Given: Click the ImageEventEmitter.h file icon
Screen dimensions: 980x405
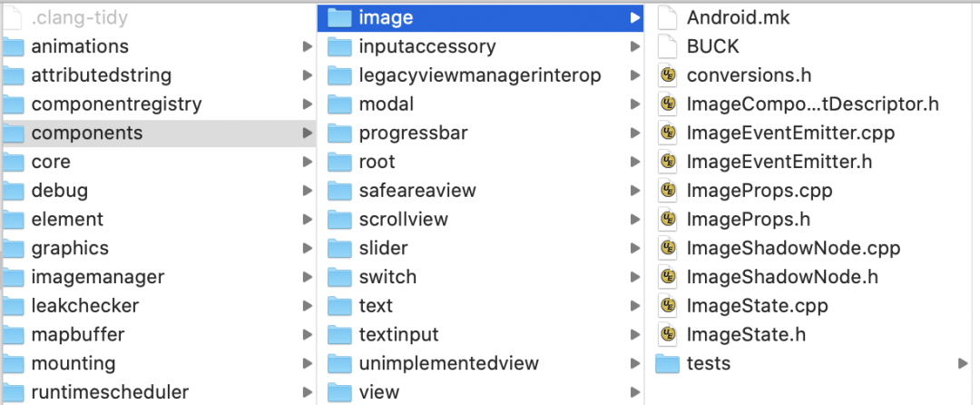Looking at the screenshot, I should coord(668,162).
